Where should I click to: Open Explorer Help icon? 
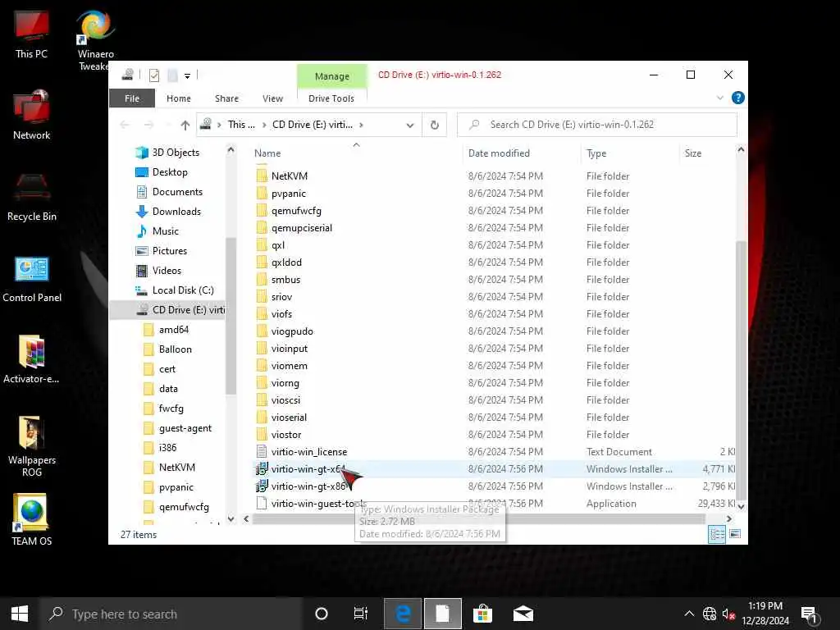737,98
